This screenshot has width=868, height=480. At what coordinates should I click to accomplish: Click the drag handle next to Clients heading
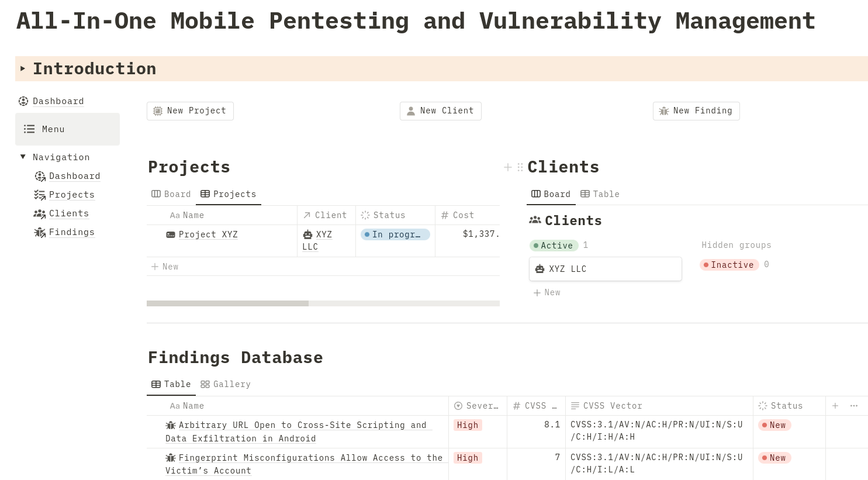pyautogui.click(x=520, y=167)
